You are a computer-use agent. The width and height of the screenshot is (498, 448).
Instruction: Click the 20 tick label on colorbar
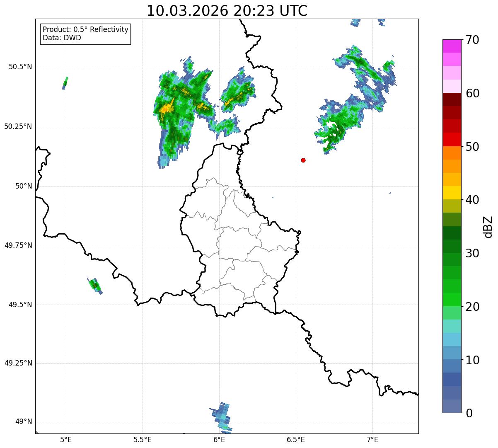point(472,307)
